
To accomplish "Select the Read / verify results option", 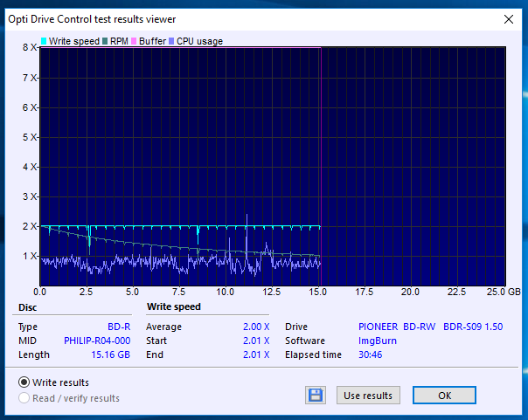I will pyautogui.click(x=24, y=398).
